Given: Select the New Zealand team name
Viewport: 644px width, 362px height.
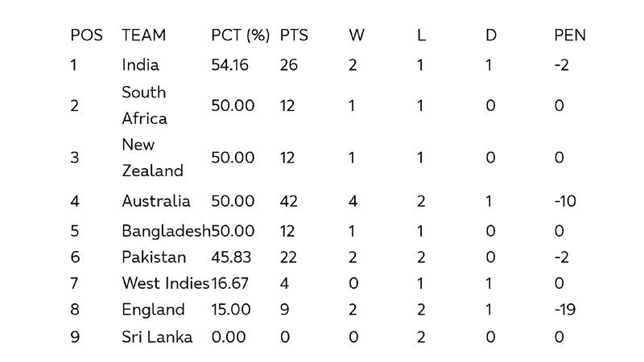Looking at the screenshot, I should (x=152, y=158).
